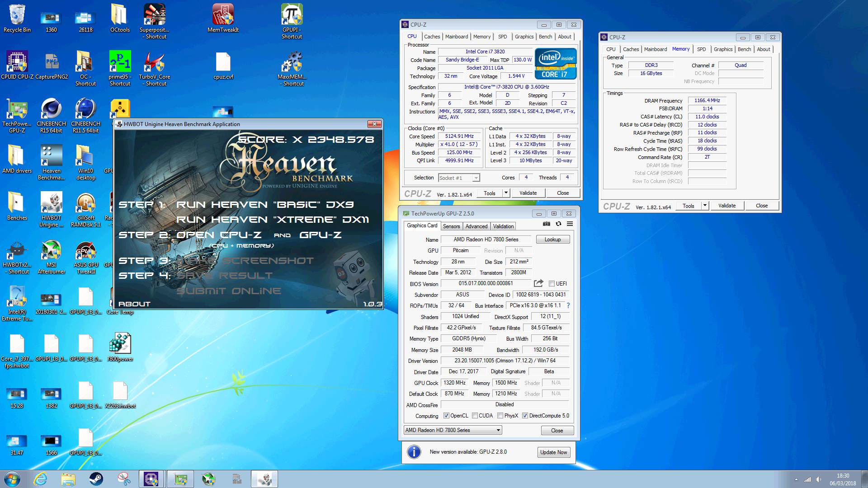868x488 pixels.
Task: Click the Lookup button in GPU-Z
Action: pyautogui.click(x=552, y=239)
